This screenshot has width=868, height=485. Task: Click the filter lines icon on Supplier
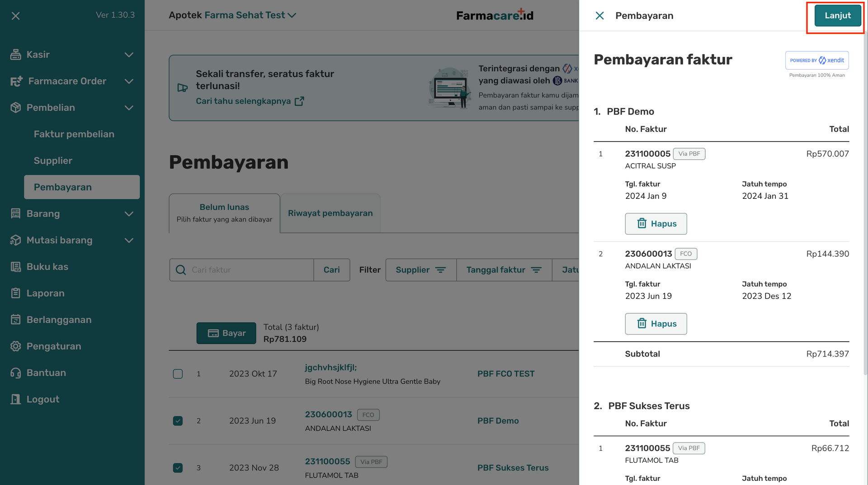point(440,270)
